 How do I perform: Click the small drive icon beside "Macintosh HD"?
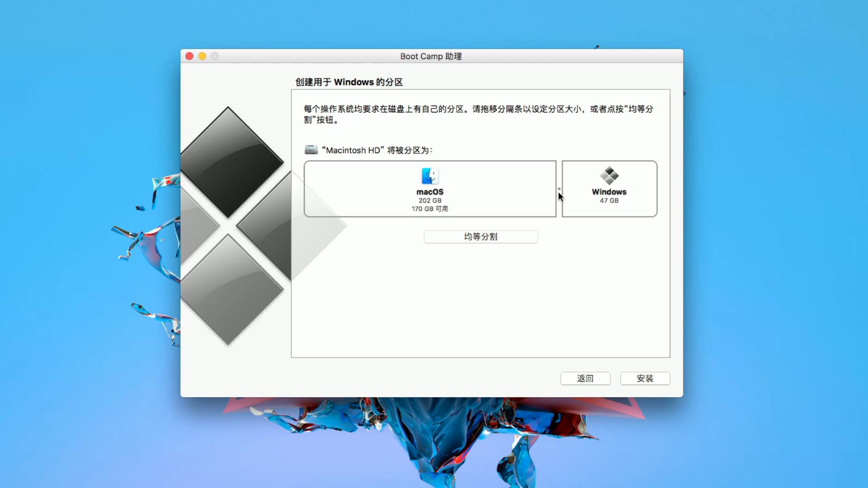point(311,150)
